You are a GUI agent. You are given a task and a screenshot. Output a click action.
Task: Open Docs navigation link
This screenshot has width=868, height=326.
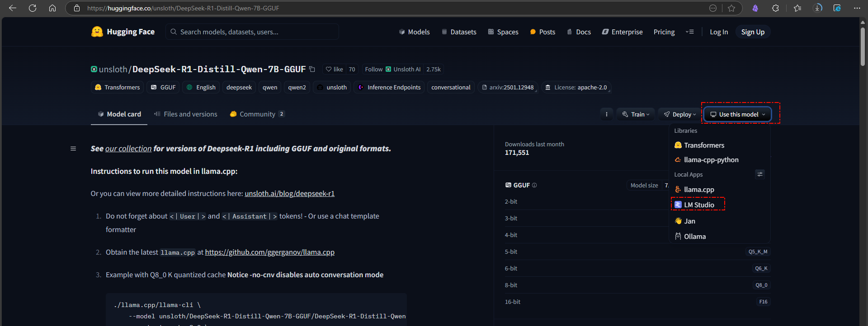click(x=579, y=32)
